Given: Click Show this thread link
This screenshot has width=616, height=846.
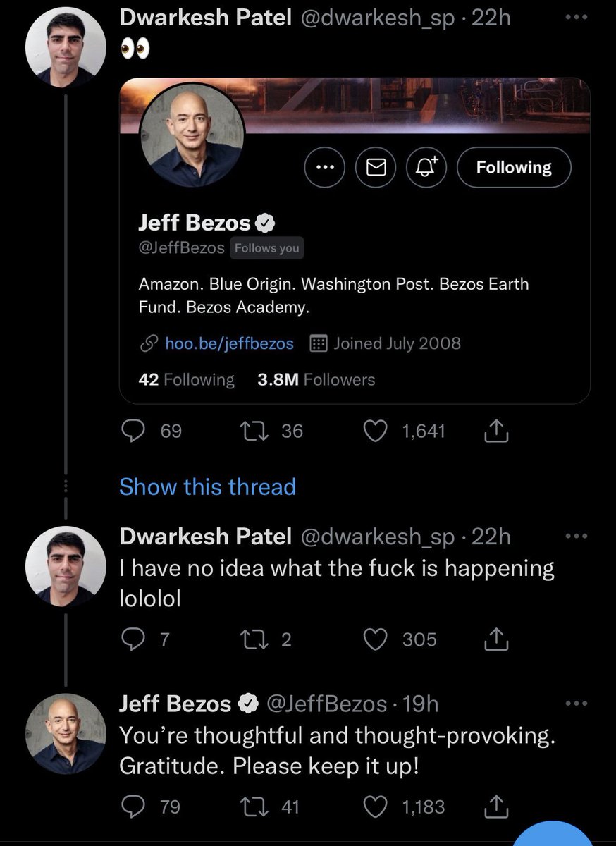Looking at the screenshot, I should 207,486.
